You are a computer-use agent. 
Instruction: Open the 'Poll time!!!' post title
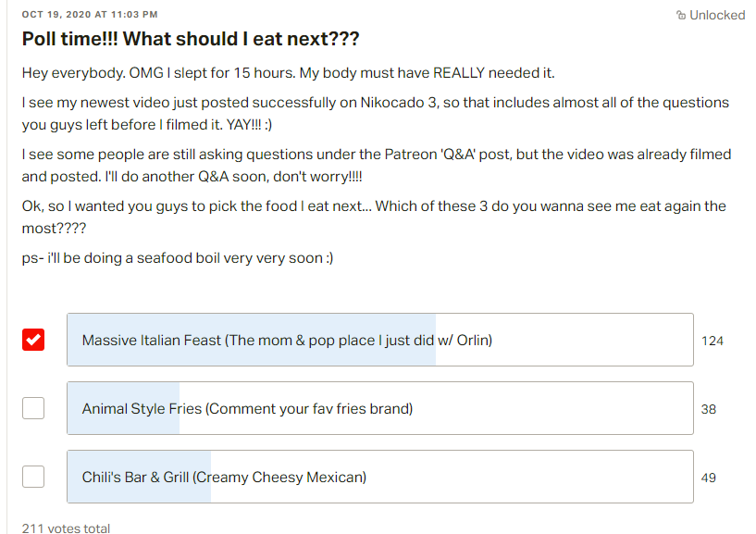coord(191,39)
